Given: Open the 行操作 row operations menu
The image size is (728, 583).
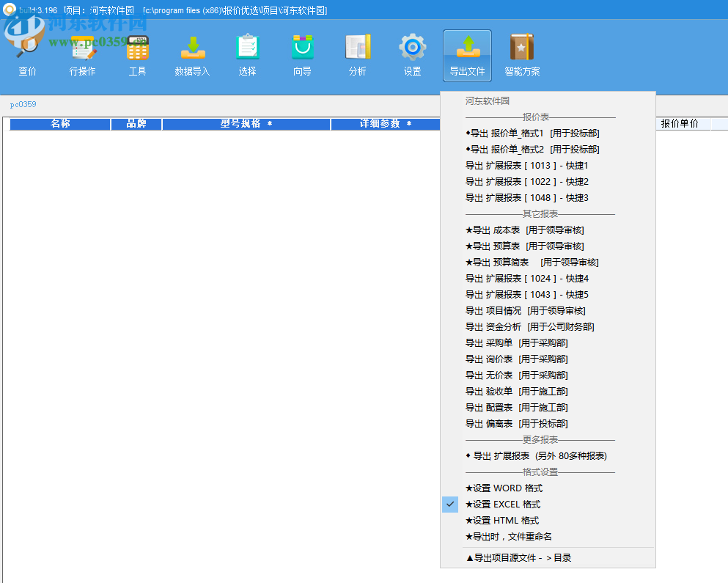Looking at the screenshot, I should coord(82,56).
